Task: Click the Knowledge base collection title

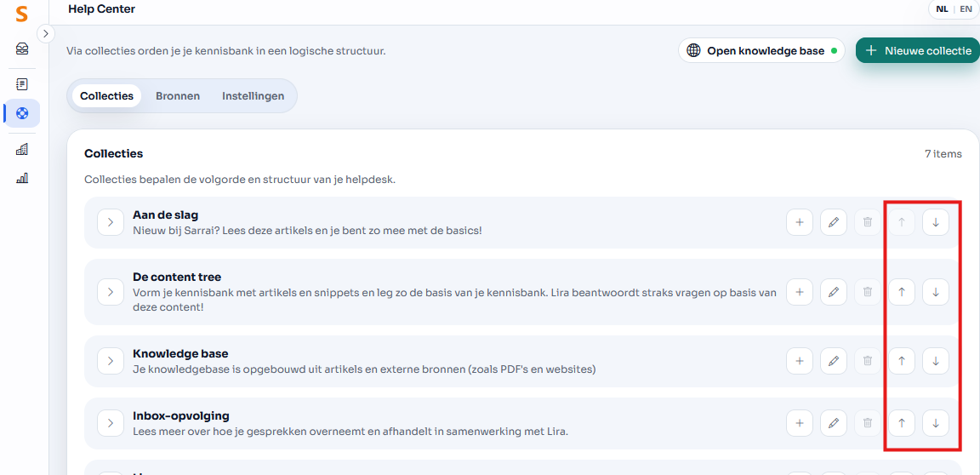Action: pos(180,354)
